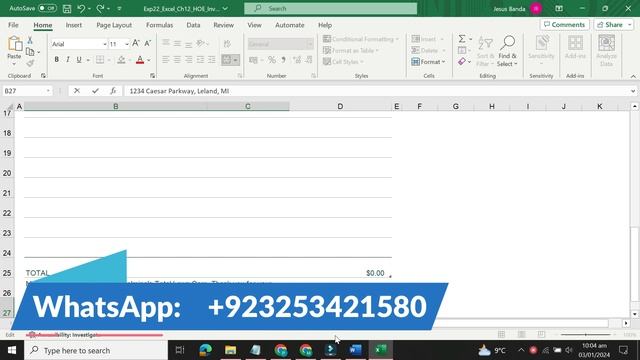Open the Format cells dropdown

pos(428,62)
